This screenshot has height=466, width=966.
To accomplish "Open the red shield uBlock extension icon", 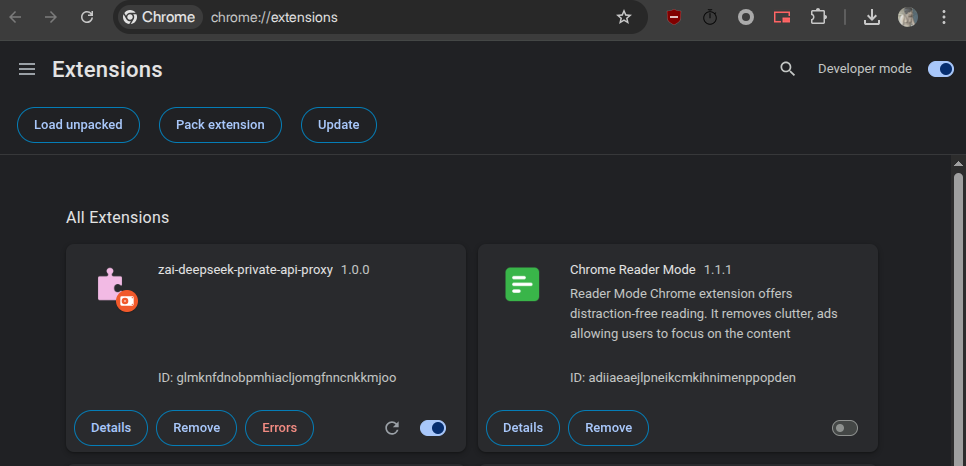I will [x=674, y=17].
